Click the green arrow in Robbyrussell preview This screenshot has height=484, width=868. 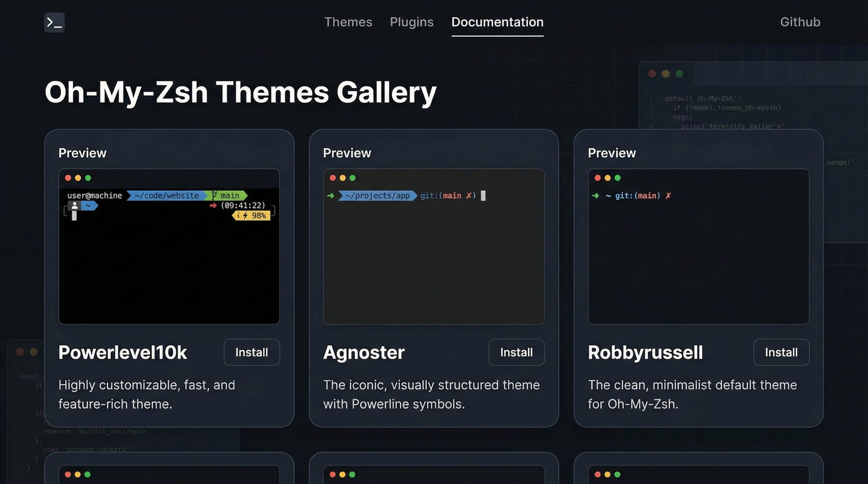click(x=595, y=196)
